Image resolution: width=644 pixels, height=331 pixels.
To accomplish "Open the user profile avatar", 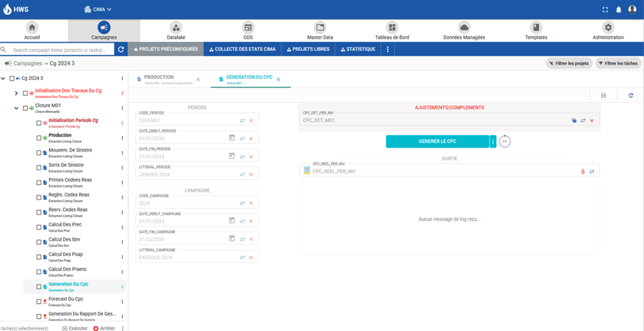I will coord(632,10).
